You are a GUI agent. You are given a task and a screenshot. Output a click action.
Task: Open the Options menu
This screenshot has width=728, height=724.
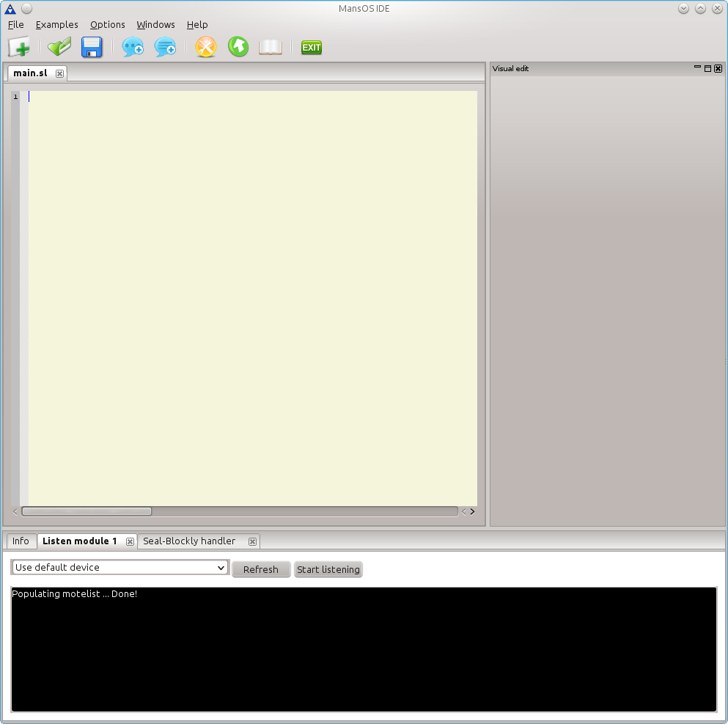tap(107, 25)
